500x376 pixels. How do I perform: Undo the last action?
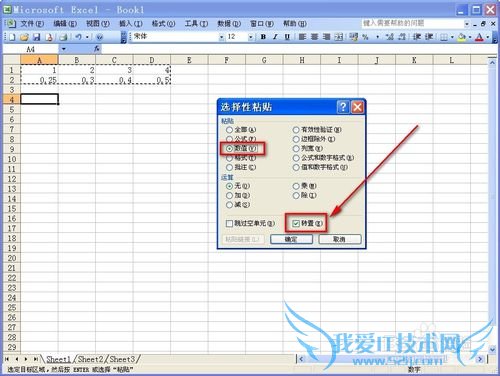[78, 37]
